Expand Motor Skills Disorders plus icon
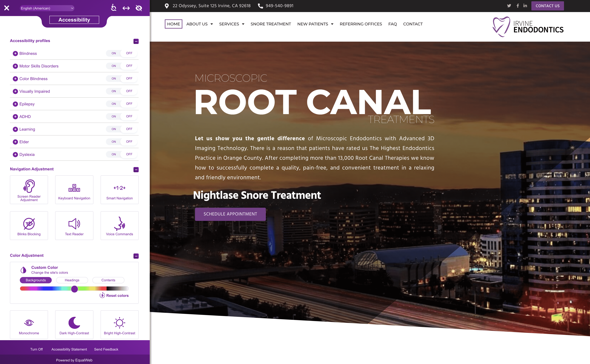 coord(15,66)
